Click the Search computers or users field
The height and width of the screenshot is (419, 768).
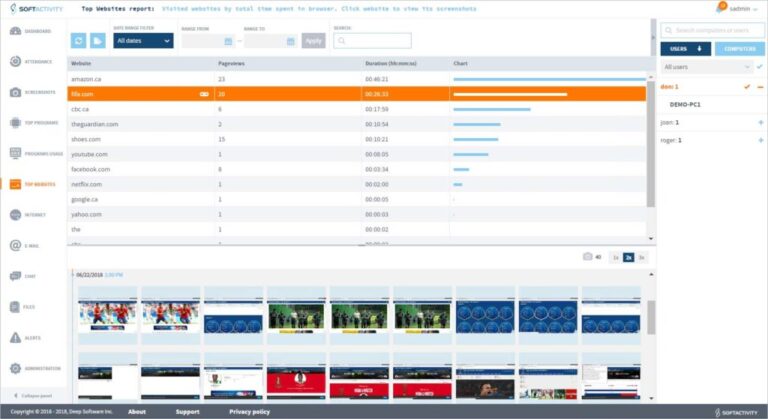(712, 30)
